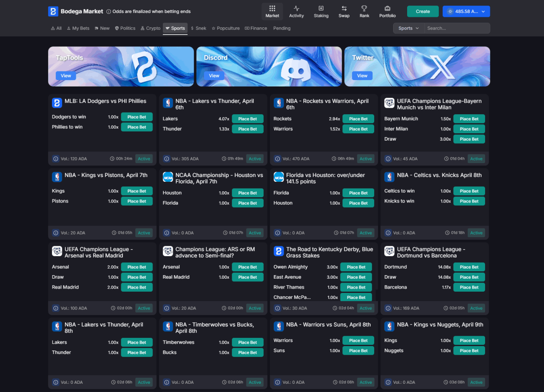This screenshot has height=392, width=544.
Task: Click the soccer ball icon on Bayern Munich card
Action: click(x=389, y=103)
